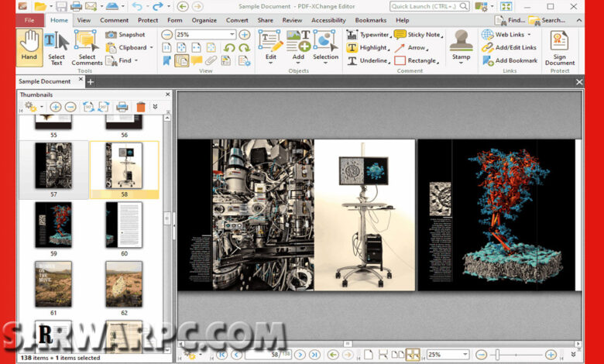604x364 pixels.
Task: Switch to the Comment ribbon tab
Action: [114, 20]
